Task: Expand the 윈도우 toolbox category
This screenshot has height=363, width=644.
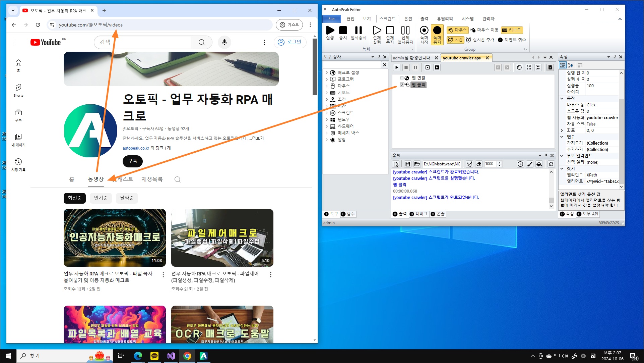Action: [327, 119]
